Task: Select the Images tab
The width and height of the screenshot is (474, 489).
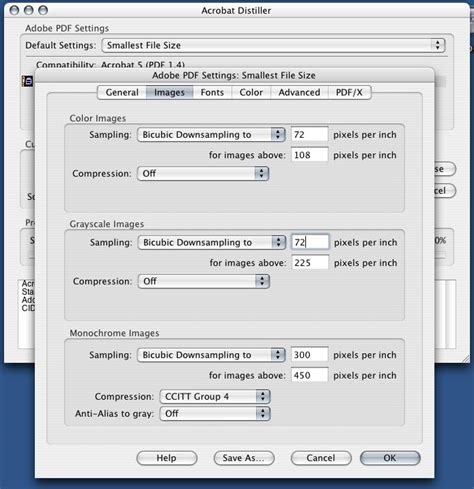Action: click(x=169, y=92)
